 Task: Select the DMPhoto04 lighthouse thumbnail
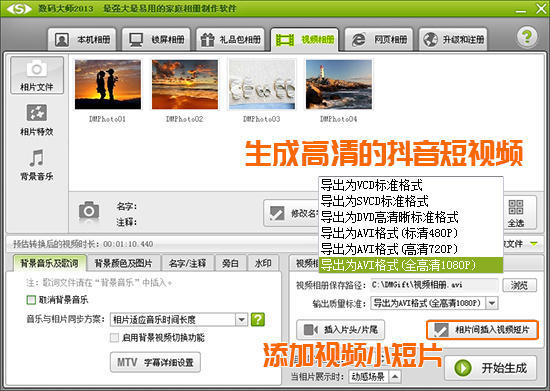coord(338,85)
